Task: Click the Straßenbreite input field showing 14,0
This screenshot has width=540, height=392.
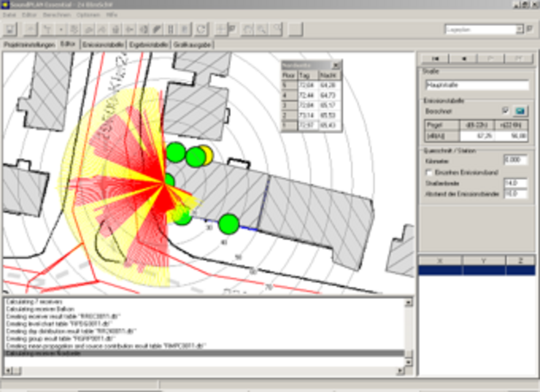Action: click(x=516, y=183)
